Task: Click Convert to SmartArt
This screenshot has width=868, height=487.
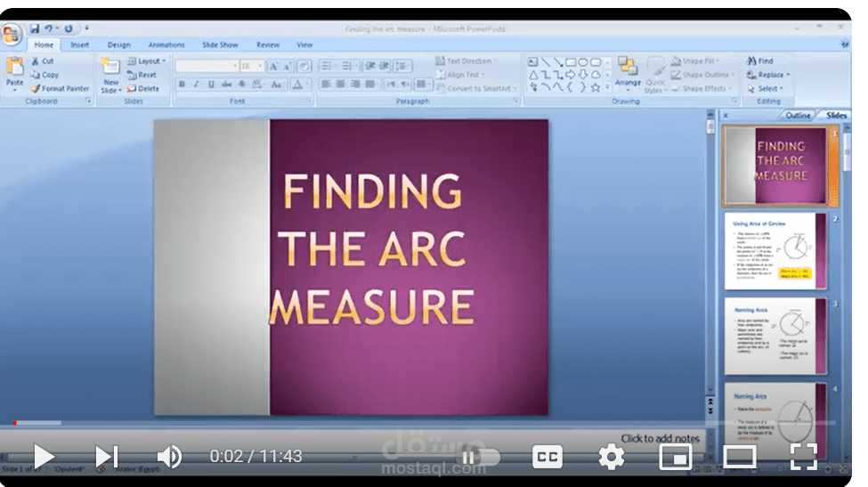Action: (x=476, y=88)
